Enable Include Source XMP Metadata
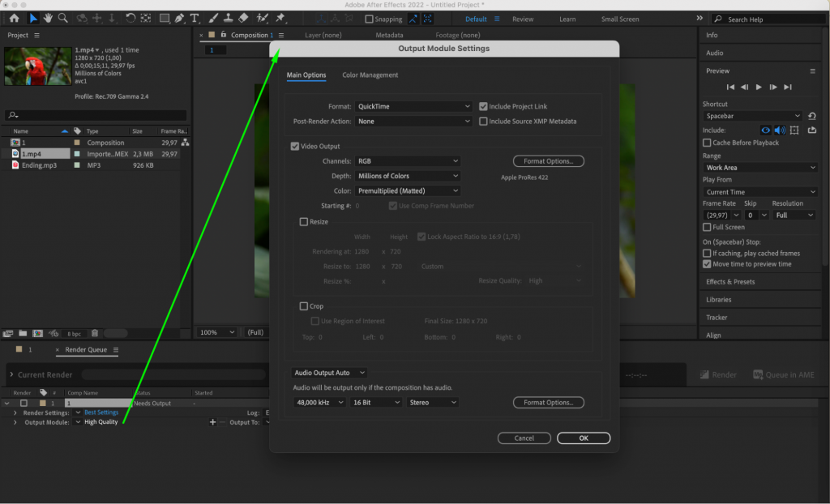The image size is (830, 504). coord(484,121)
